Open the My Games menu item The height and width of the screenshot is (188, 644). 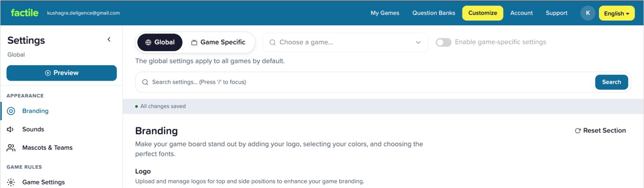pyautogui.click(x=385, y=13)
